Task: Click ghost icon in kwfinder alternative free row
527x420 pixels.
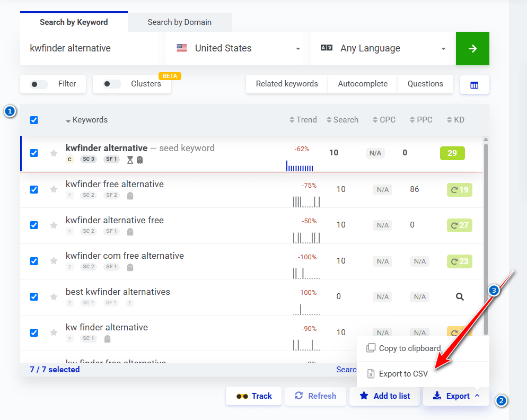Action: 130,232
